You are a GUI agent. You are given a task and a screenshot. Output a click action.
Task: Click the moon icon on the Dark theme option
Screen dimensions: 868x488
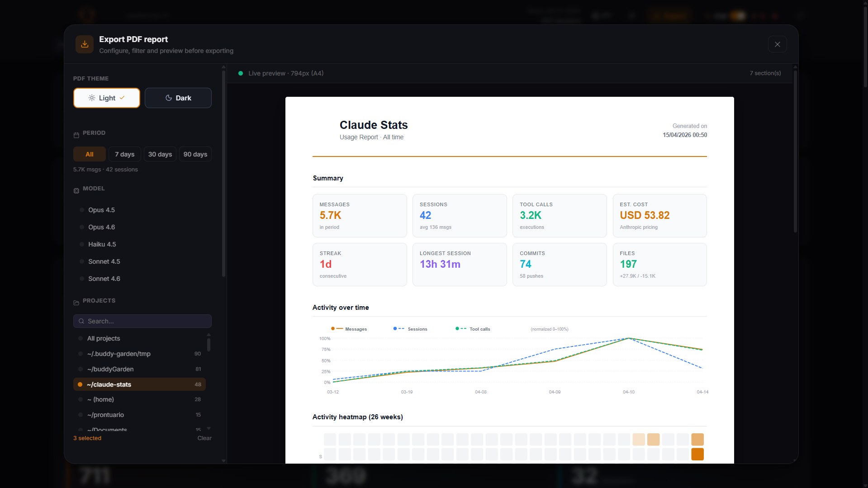point(168,98)
